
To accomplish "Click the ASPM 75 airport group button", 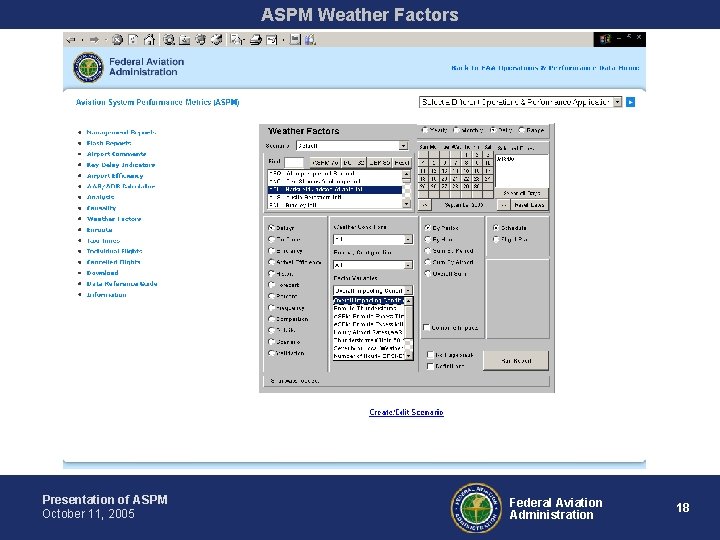I will click(325, 163).
